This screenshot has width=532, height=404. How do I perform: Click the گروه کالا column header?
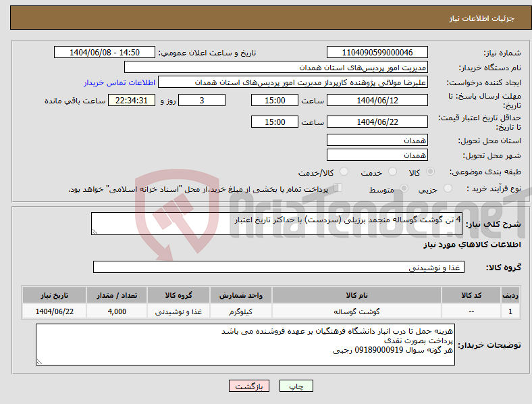click(178, 295)
